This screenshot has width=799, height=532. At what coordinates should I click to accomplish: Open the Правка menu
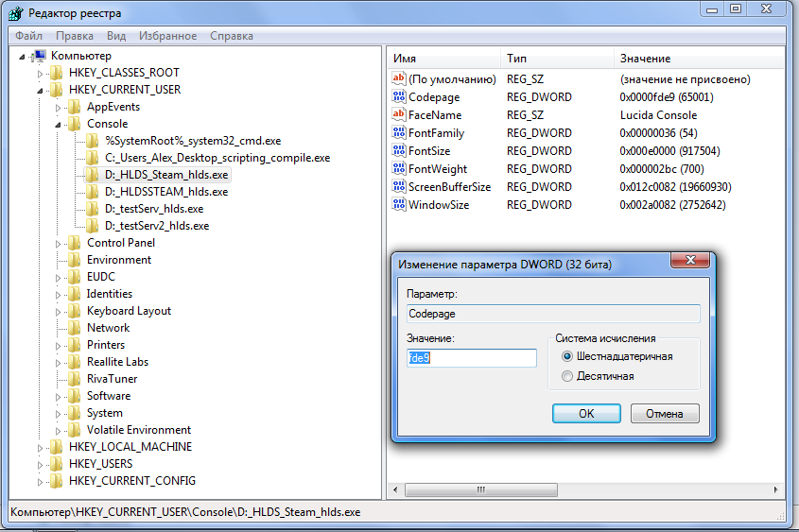pos(75,36)
